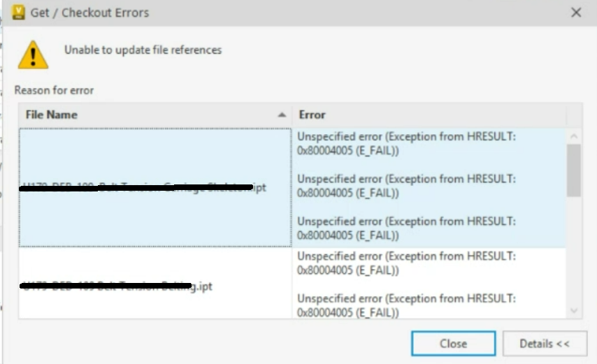Collapse details with Details << button
Screen dimensions: 597x364
tap(545, 344)
